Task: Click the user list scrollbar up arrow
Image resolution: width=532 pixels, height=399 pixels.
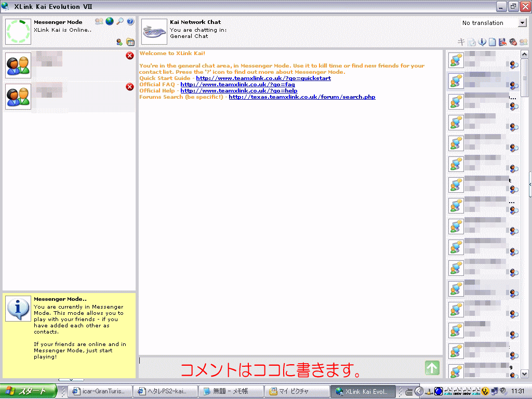Action: click(x=524, y=55)
